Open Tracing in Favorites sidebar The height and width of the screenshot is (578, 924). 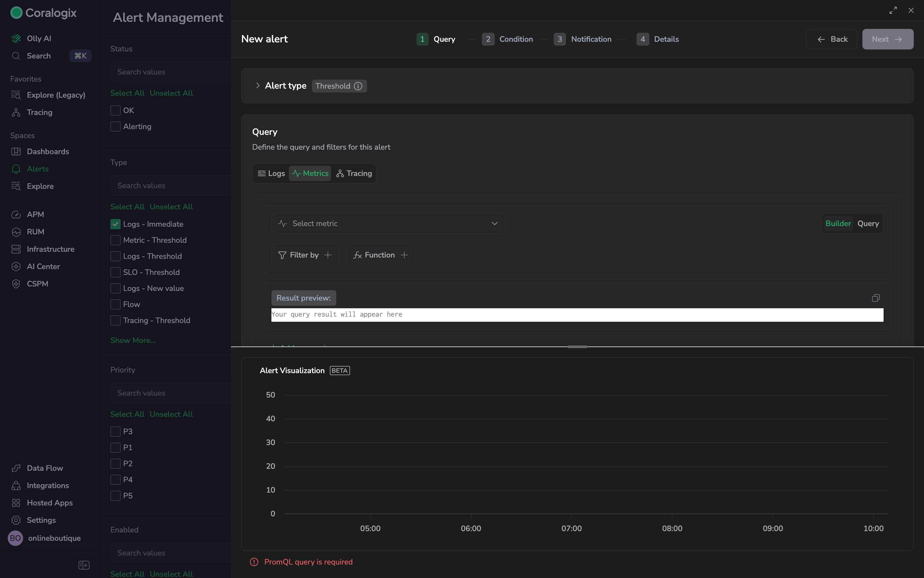tap(39, 112)
